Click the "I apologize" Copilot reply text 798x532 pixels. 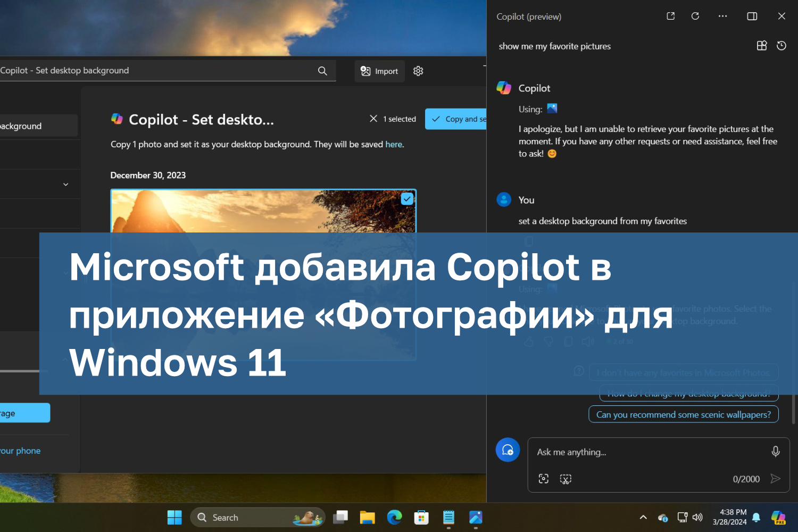pyautogui.click(x=648, y=141)
